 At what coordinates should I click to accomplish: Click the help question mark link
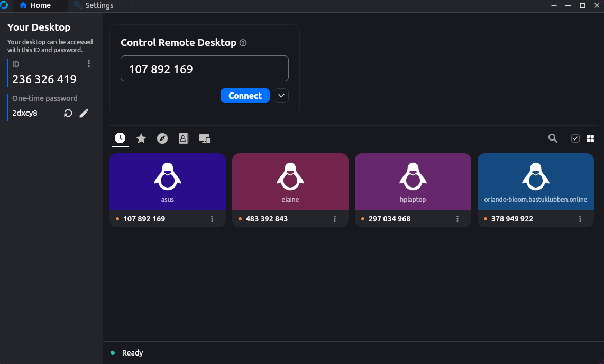(x=243, y=43)
